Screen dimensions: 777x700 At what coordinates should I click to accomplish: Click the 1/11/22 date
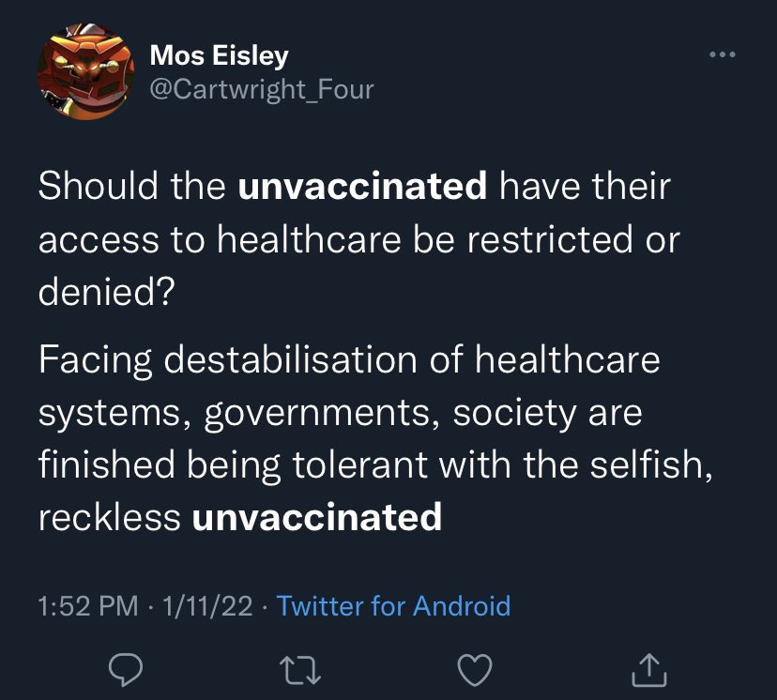[207, 605]
